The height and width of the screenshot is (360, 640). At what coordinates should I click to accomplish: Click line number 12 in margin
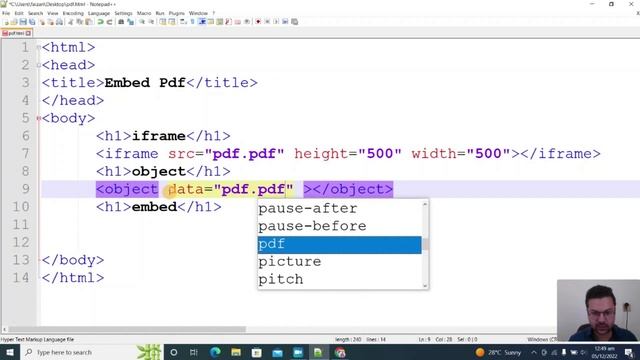(x=20, y=242)
